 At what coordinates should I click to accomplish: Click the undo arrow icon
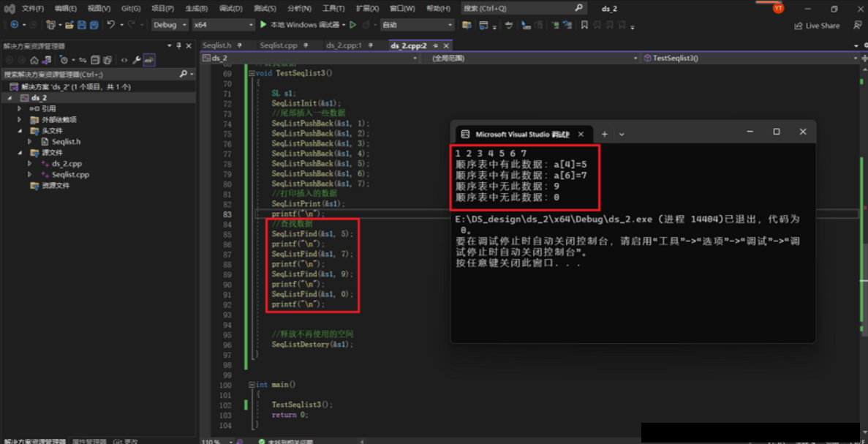(x=110, y=25)
